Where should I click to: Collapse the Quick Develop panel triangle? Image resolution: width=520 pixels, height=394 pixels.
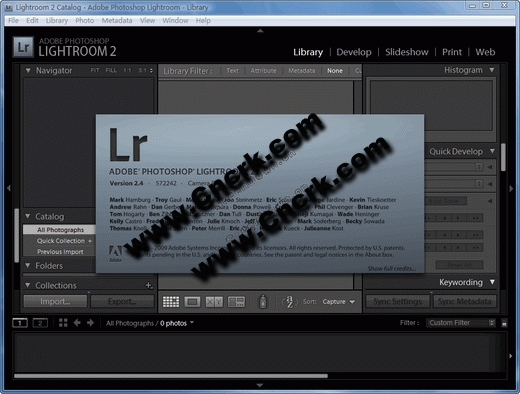(x=492, y=151)
